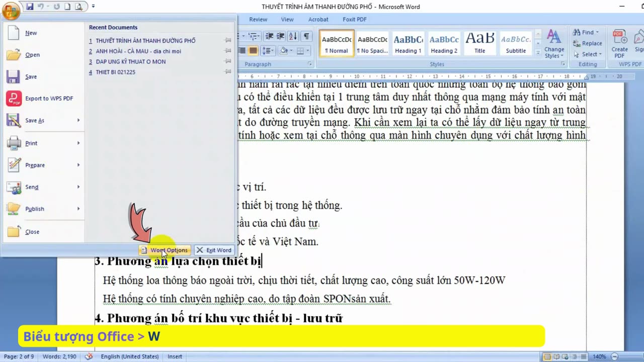Open Paragraph dialog launcher
Viewport: 644px width, 362px height.
point(310,64)
